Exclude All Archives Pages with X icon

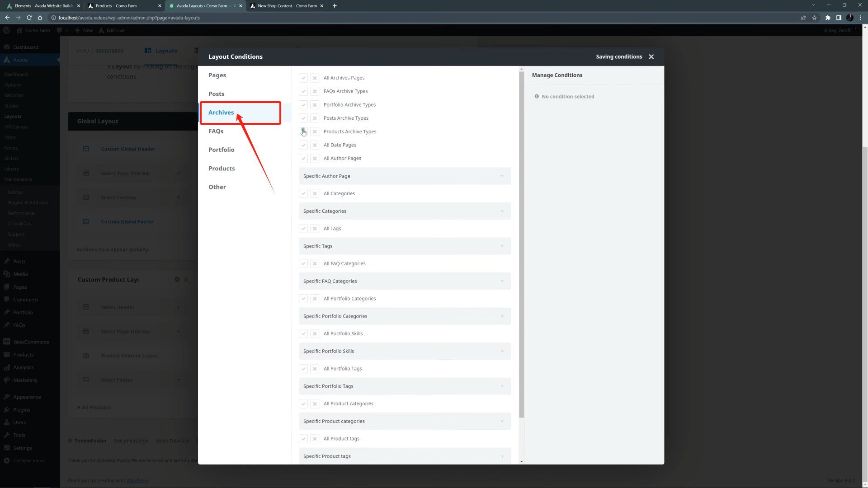click(x=315, y=78)
